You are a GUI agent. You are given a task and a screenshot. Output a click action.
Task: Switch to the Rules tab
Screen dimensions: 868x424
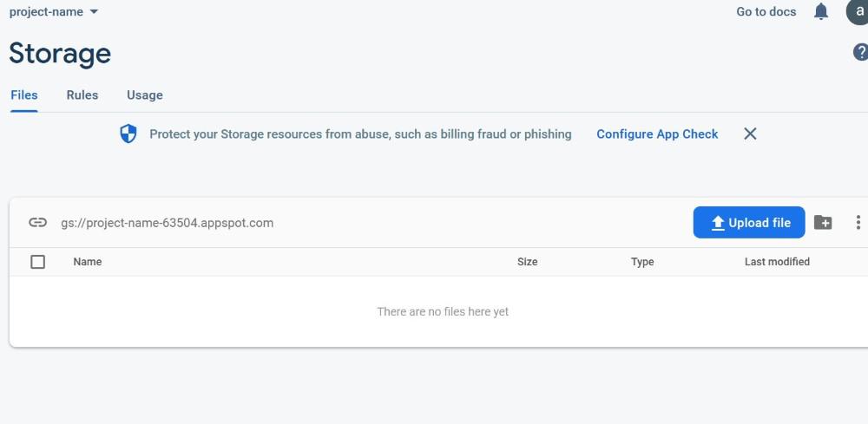[x=82, y=95]
